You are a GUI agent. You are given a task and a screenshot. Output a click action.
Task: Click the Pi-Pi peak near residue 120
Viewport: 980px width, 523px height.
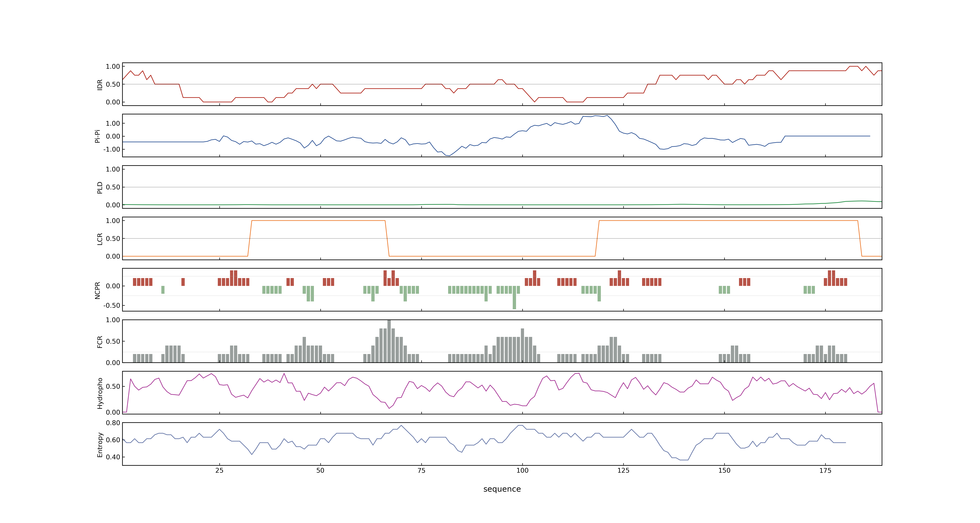pyautogui.click(x=607, y=116)
